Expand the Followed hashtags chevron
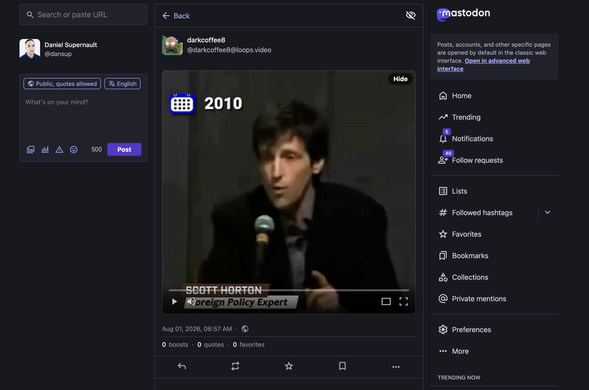 click(x=547, y=212)
